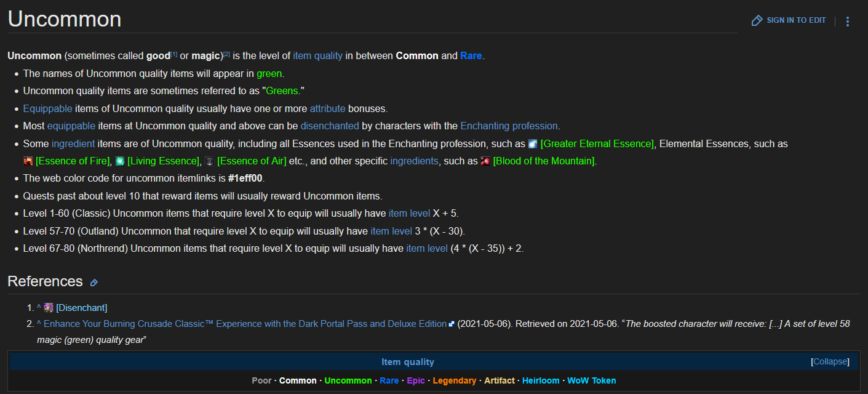Open the [Essence of Air] item link

pos(252,161)
